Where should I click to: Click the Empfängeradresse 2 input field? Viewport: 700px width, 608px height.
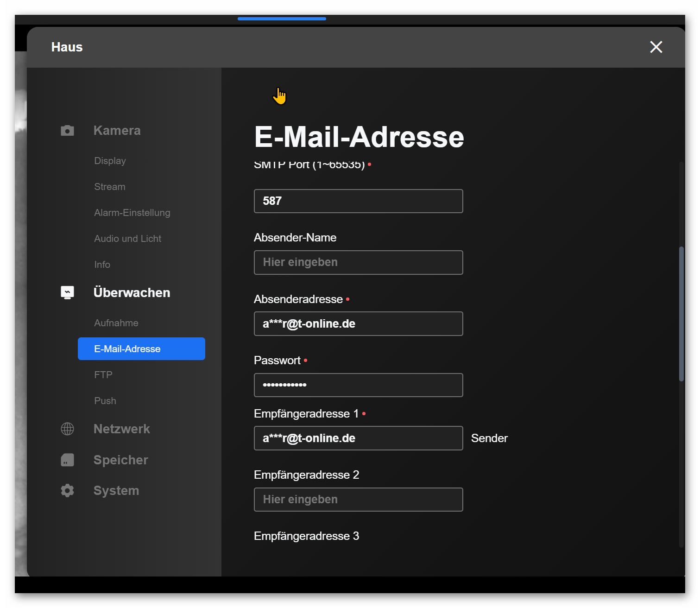(358, 500)
